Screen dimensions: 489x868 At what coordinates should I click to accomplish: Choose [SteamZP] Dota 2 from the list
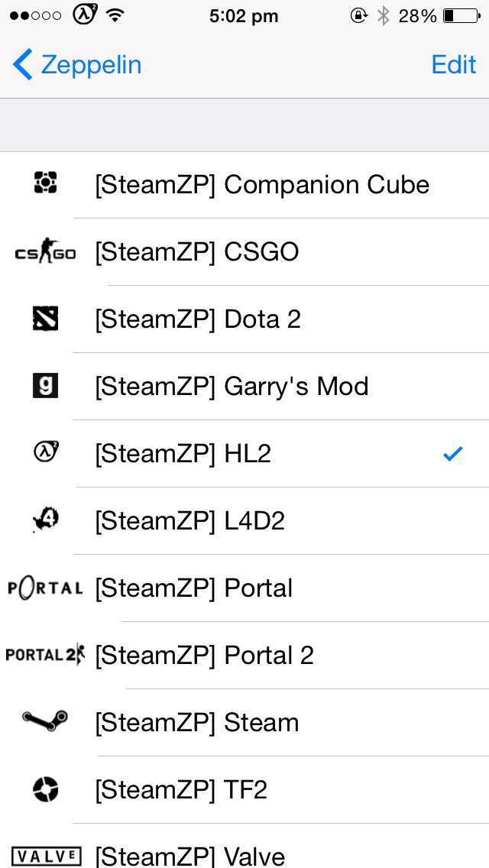coord(244,319)
